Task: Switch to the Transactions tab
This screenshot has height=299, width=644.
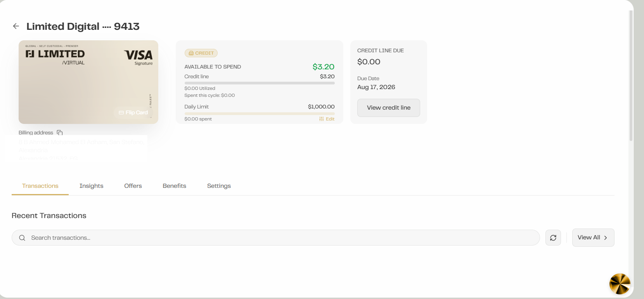Action: point(40,186)
